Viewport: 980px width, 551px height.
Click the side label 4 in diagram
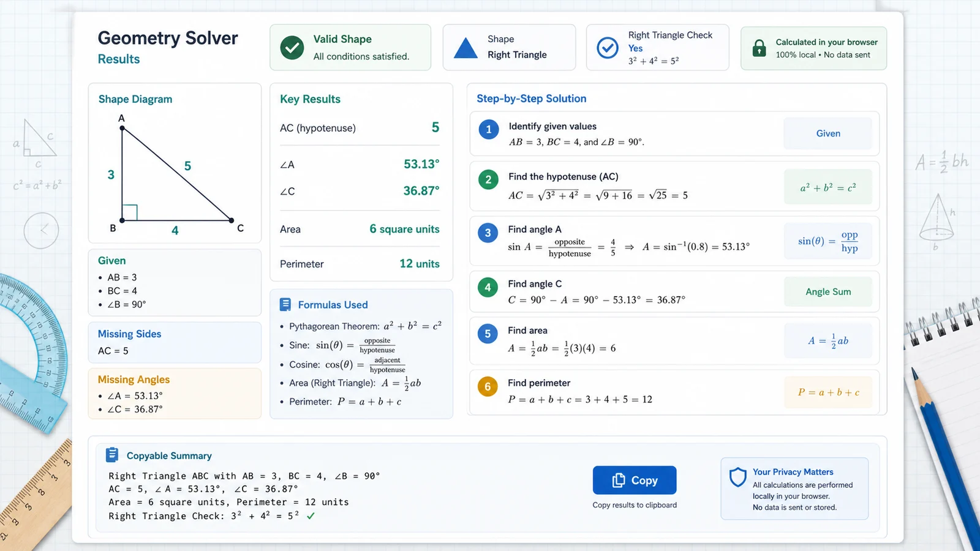click(x=175, y=231)
